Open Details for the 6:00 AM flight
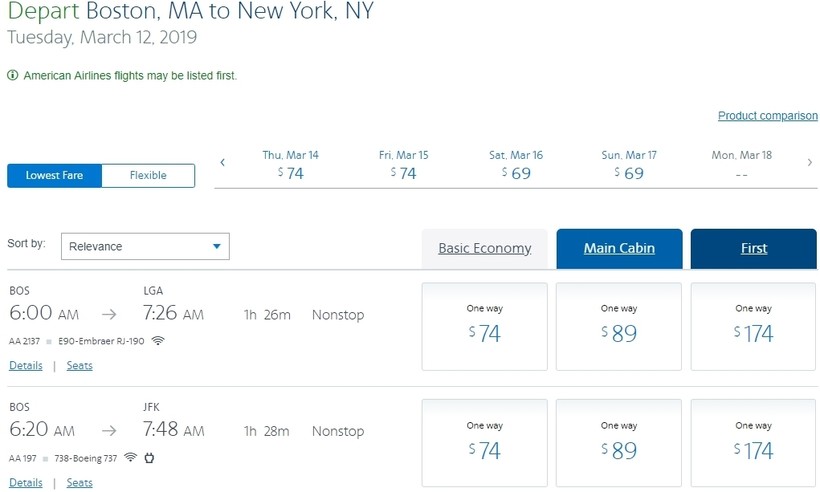 [26, 365]
